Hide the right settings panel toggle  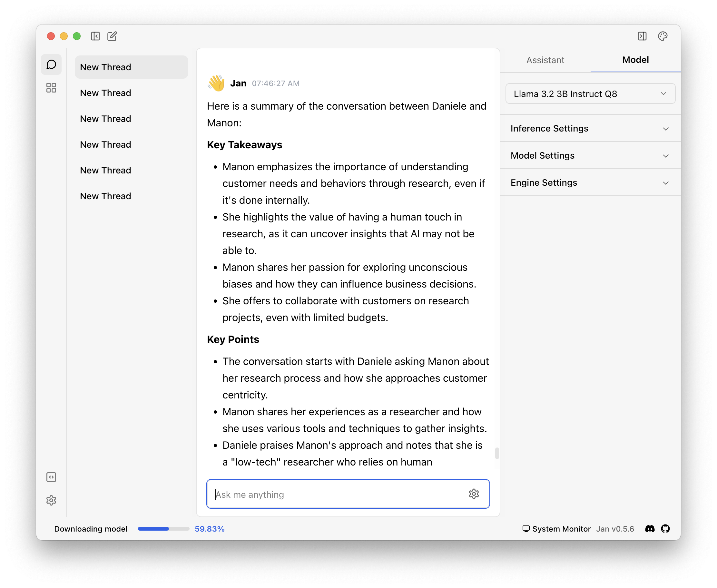[x=642, y=36]
